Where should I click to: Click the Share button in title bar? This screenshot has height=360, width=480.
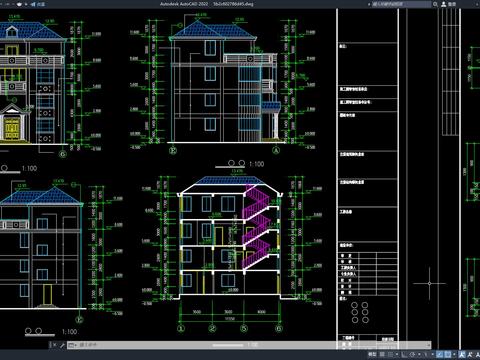point(38,4)
